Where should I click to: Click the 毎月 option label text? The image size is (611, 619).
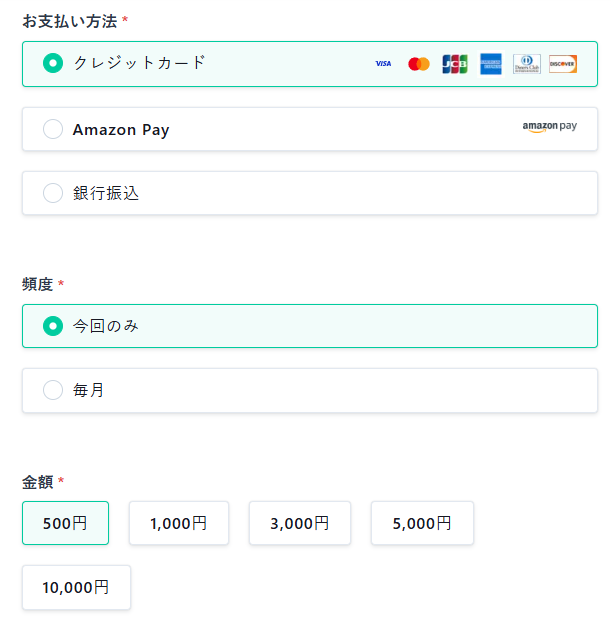[x=88, y=390]
